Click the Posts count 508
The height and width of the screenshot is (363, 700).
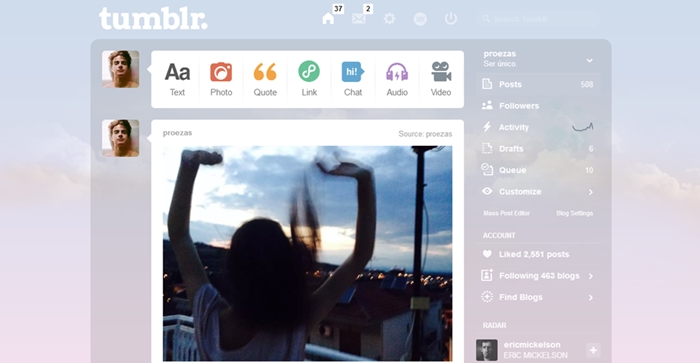587,84
